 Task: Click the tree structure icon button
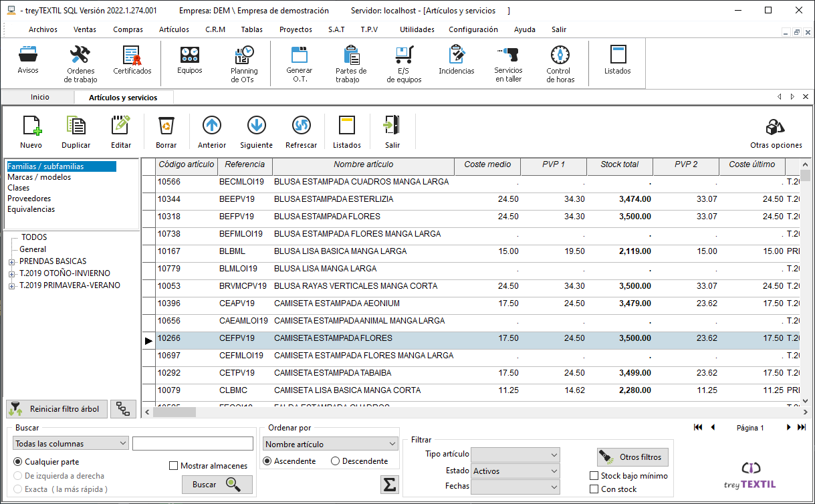(x=123, y=408)
